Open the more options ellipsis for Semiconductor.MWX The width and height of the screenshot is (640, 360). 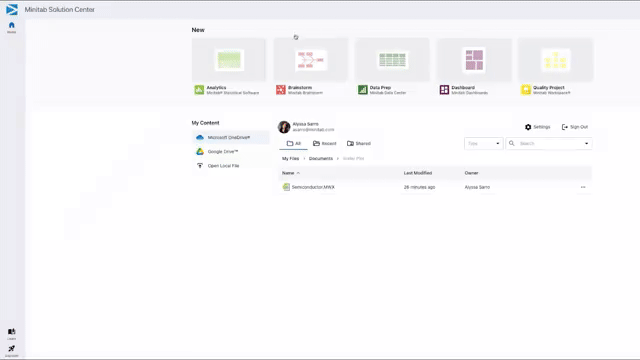click(x=583, y=187)
